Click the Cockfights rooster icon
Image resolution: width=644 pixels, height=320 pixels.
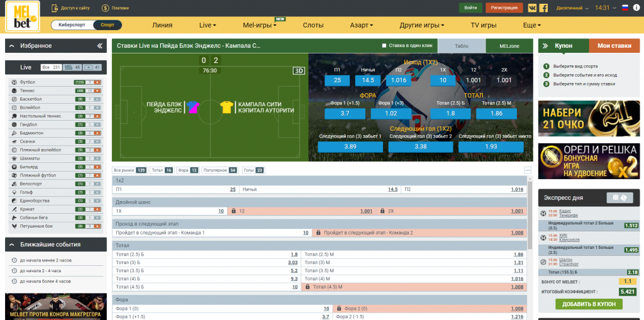click(14, 226)
